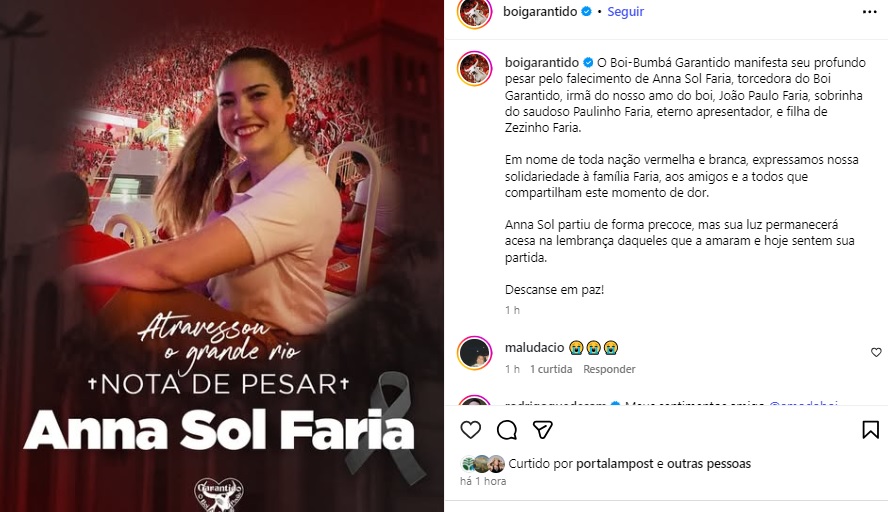Click the há 1 hora post timestamp

tap(483, 481)
